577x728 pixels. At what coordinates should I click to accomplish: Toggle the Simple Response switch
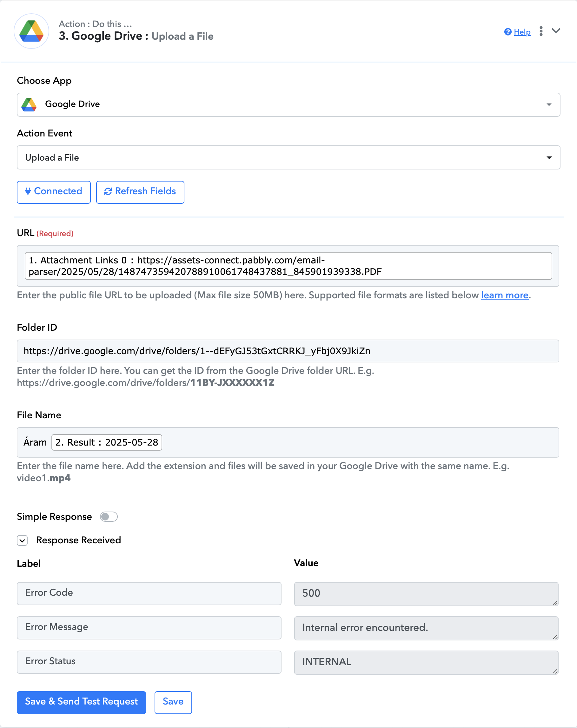point(109,517)
